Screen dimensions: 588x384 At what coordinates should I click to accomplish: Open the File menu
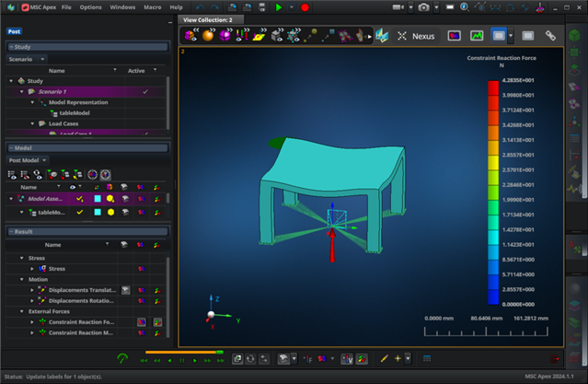[x=66, y=7]
